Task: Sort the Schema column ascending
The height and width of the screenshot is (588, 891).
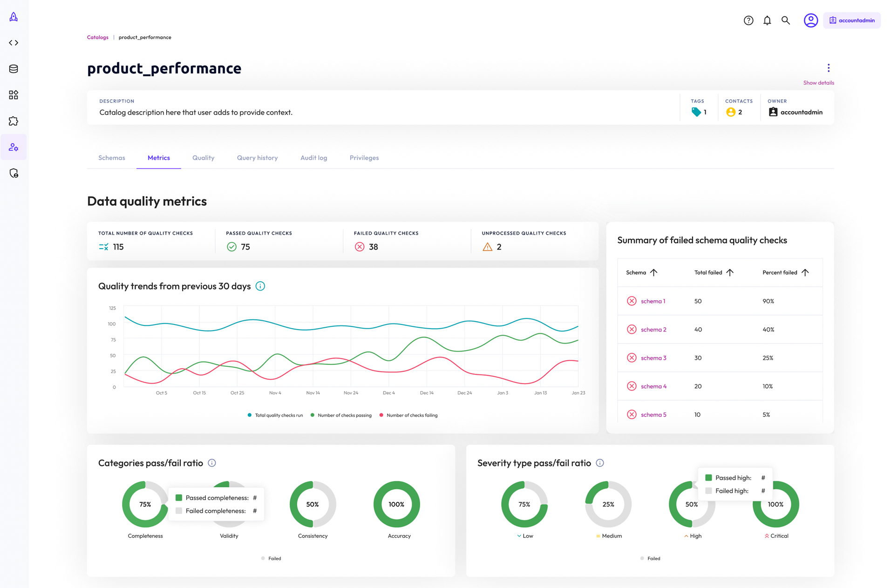Action: click(654, 272)
